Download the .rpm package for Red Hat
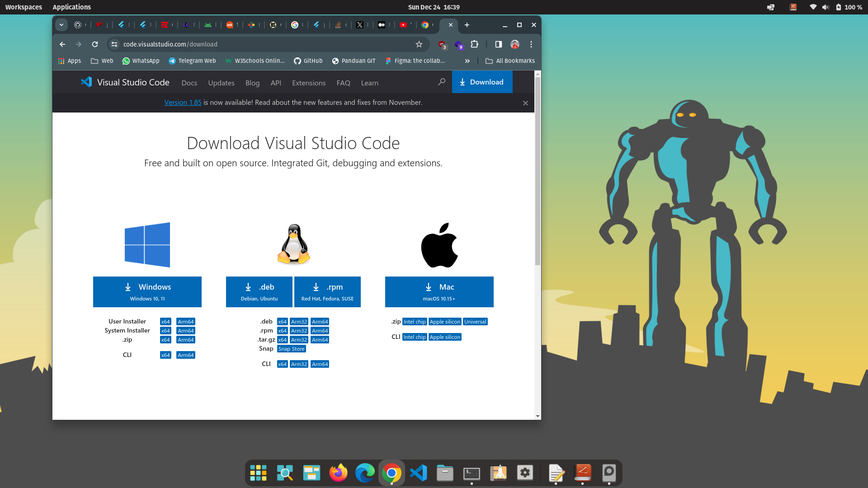The height and width of the screenshot is (488, 868). click(x=327, y=292)
